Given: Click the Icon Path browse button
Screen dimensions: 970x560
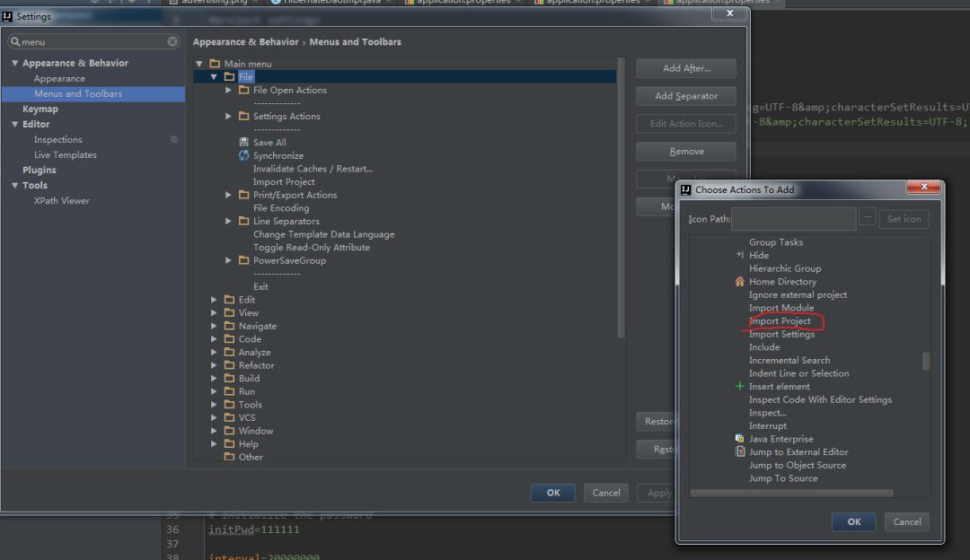Looking at the screenshot, I should (x=867, y=219).
